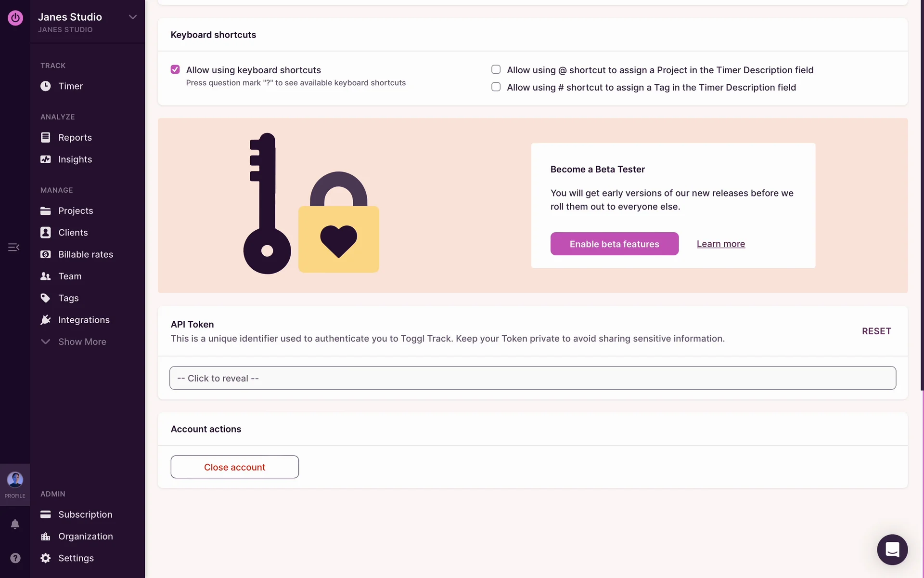Open the support chat bubble

coord(892,550)
